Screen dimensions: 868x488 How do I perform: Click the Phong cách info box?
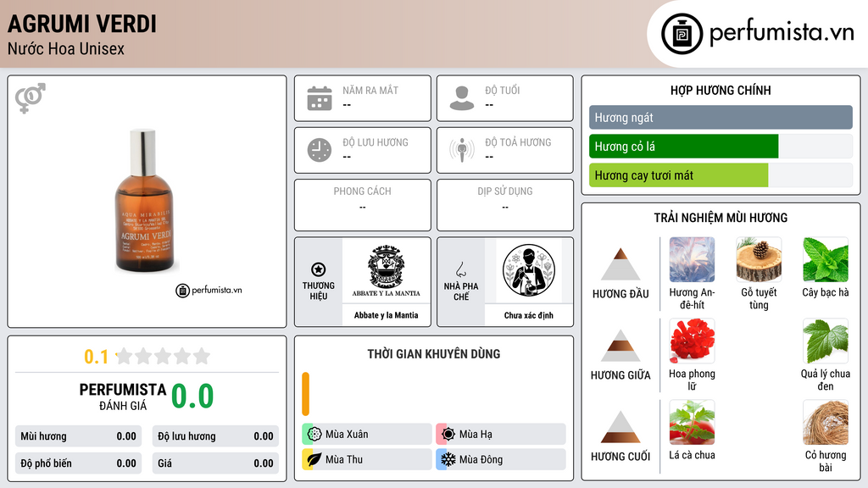[x=363, y=205]
